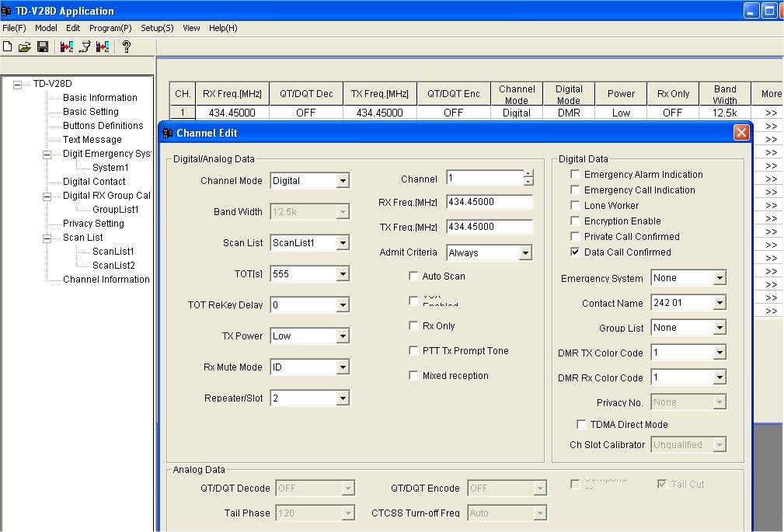Image resolution: width=784 pixels, height=532 pixels.
Task: Open the DMR Rx Color Code dropdown
Action: pyautogui.click(x=719, y=377)
